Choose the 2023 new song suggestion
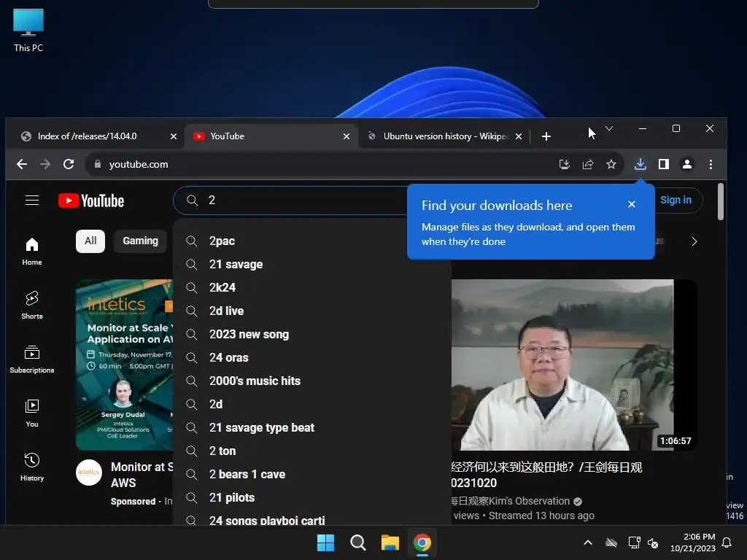747x560 pixels. [x=312, y=334]
